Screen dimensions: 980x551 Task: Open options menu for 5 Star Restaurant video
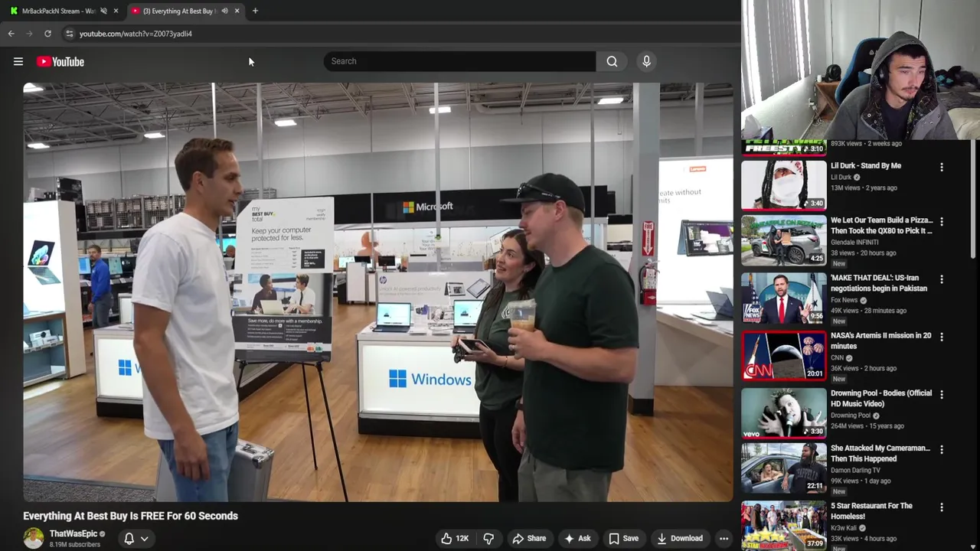942,507
